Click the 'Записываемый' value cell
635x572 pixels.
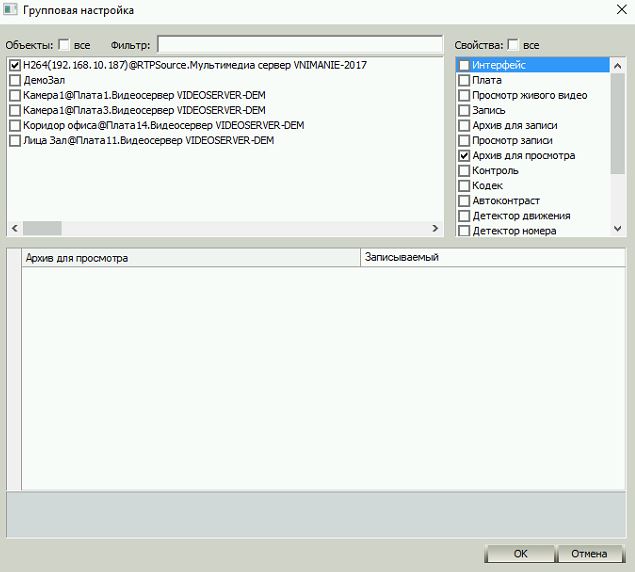pos(493,258)
